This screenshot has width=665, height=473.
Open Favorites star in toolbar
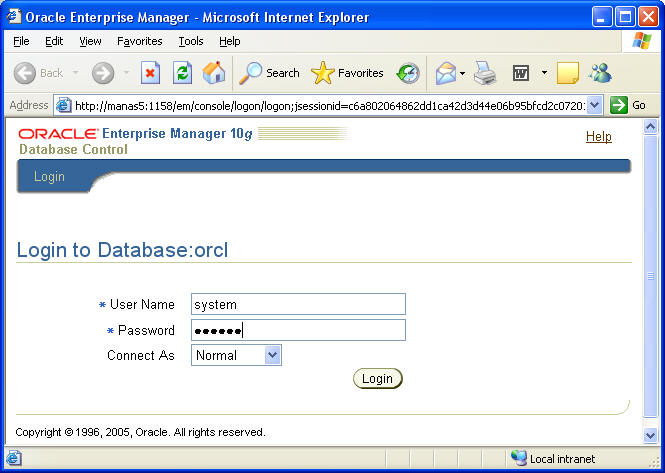point(347,73)
